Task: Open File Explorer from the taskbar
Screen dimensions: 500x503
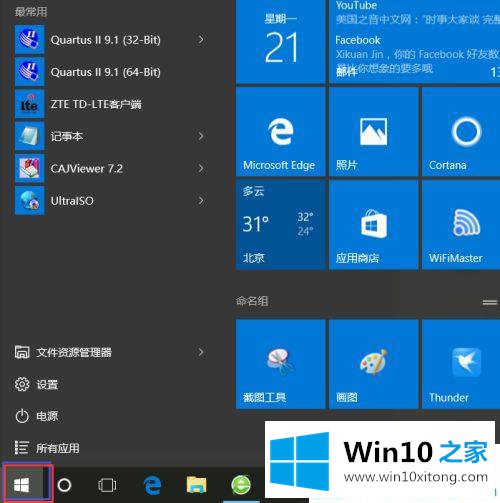Action: pyautogui.click(x=197, y=485)
